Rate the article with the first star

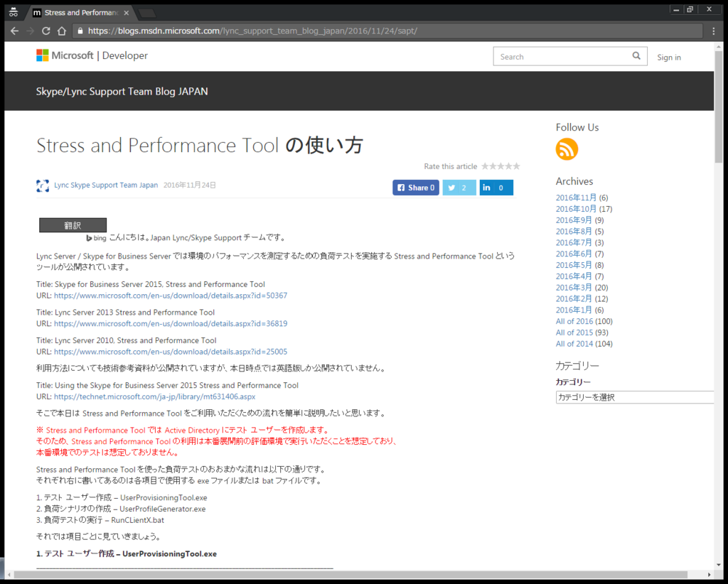pyautogui.click(x=485, y=166)
